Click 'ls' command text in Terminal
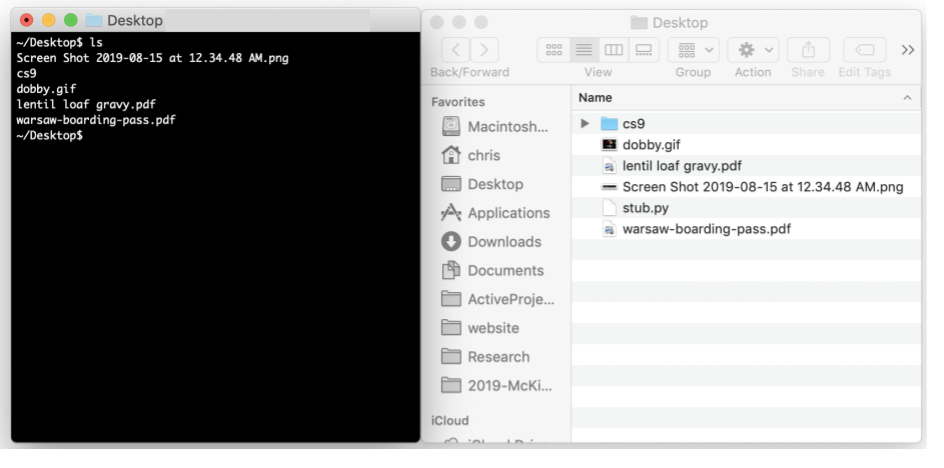Screen dimensions: 944x468 click(x=96, y=43)
